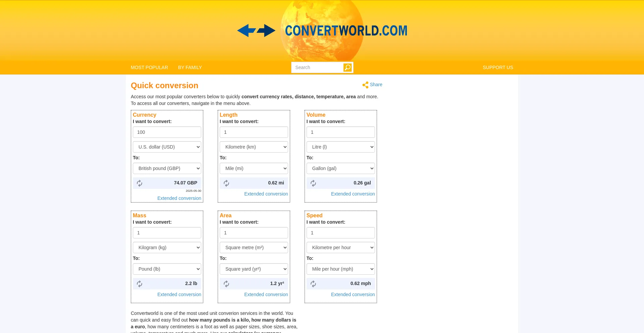Screen dimensions: 644x333
Task: Click the Area section title
Action: coord(226,215)
